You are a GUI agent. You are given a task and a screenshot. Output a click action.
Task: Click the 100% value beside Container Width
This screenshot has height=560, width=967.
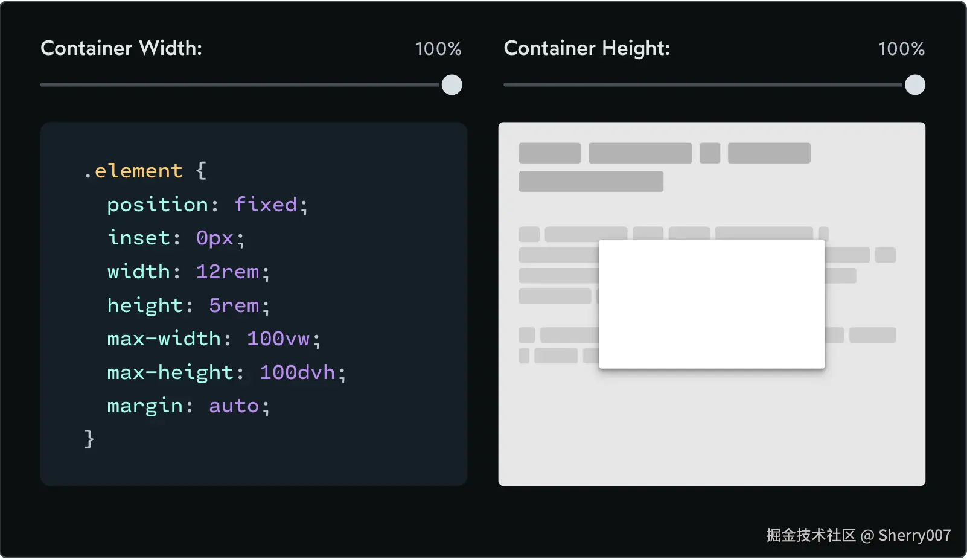(438, 49)
